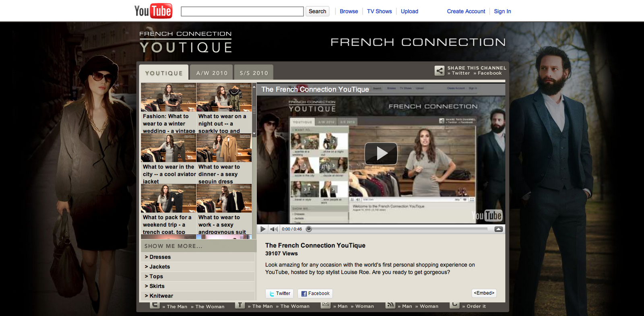Click 'What to wear to dinner' title
This screenshot has width=644, height=316.
[219, 174]
